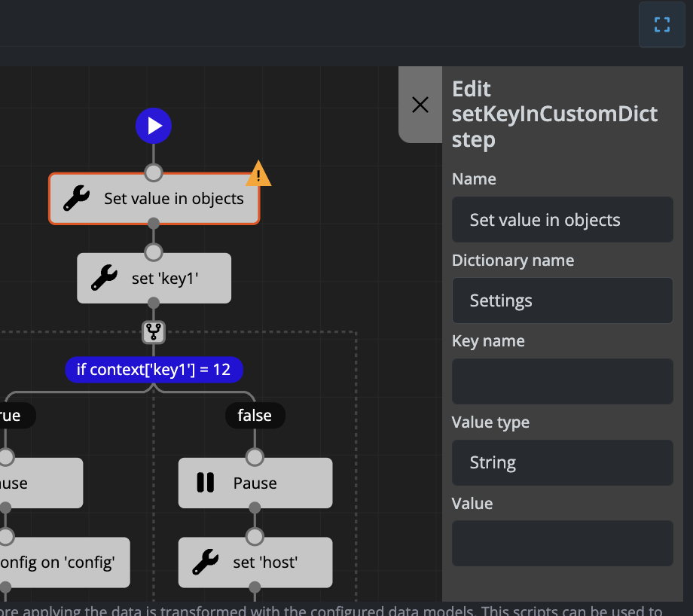Click the pause icon in false branch
The image size is (693, 616).
[x=206, y=483]
